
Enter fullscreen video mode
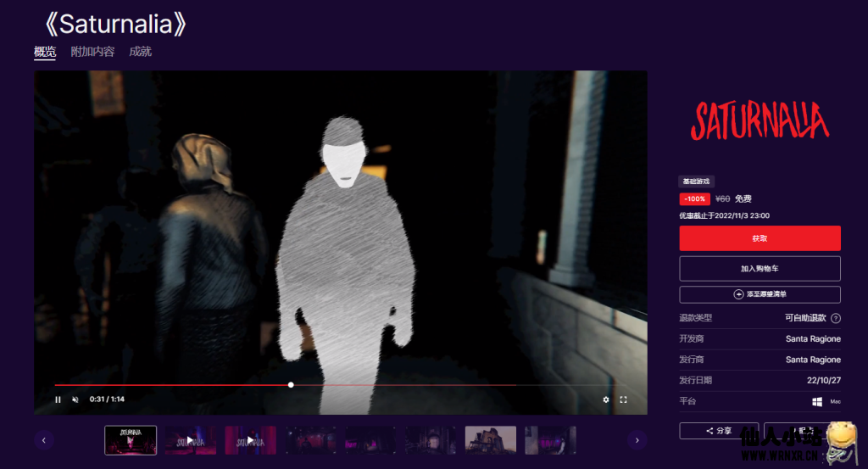[624, 399]
